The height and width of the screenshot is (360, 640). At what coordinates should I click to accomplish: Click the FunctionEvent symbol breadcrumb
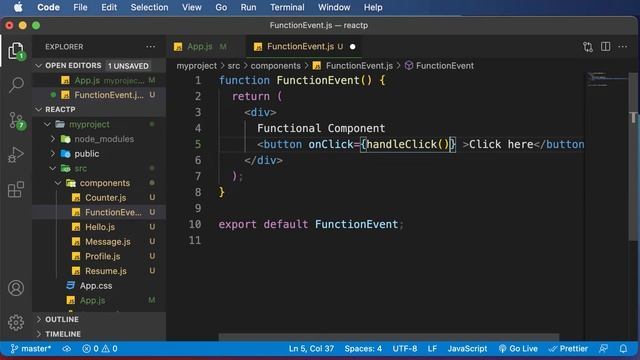pos(440,66)
